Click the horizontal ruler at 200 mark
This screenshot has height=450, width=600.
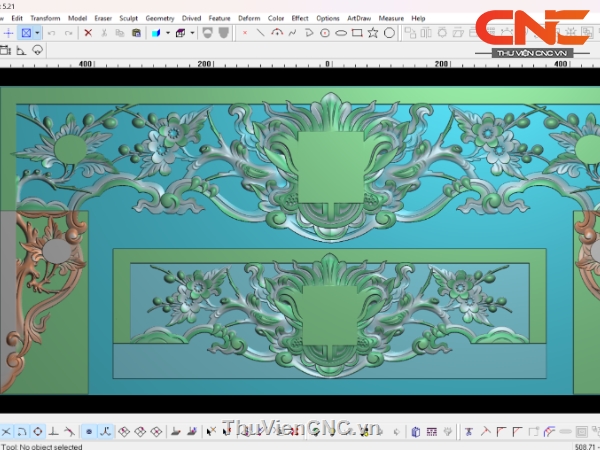tap(205, 63)
